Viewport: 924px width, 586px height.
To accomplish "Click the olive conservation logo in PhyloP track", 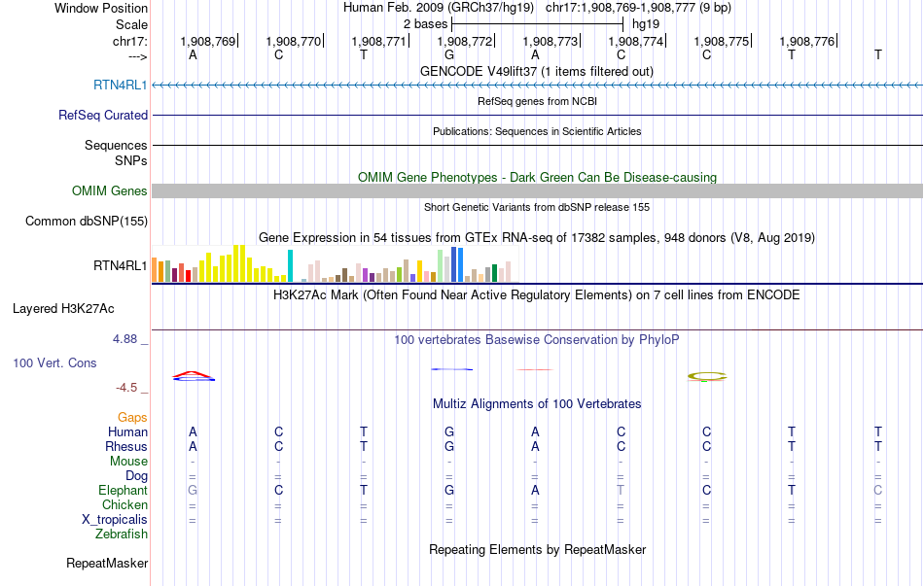I will (x=707, y=376).
